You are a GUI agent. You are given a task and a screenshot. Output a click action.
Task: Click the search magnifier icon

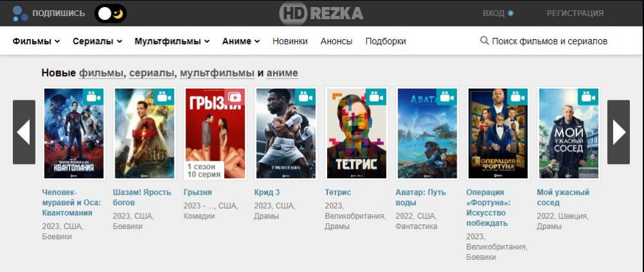484,41
